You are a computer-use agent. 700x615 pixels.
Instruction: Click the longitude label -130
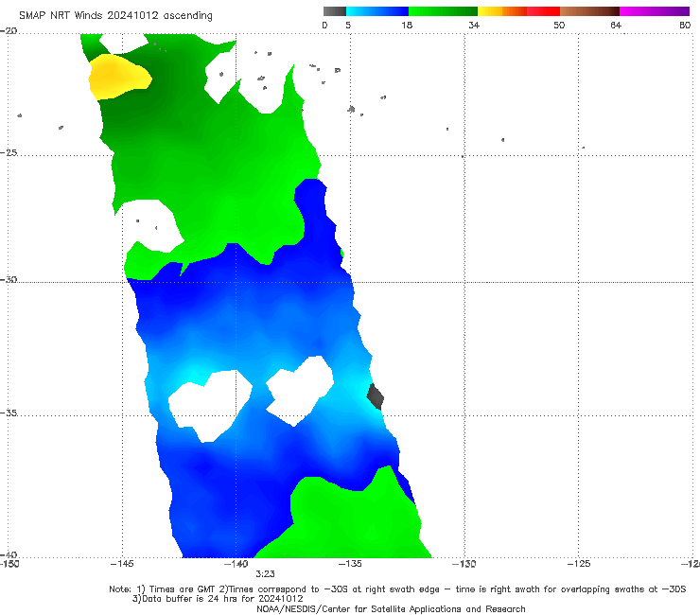464,564
